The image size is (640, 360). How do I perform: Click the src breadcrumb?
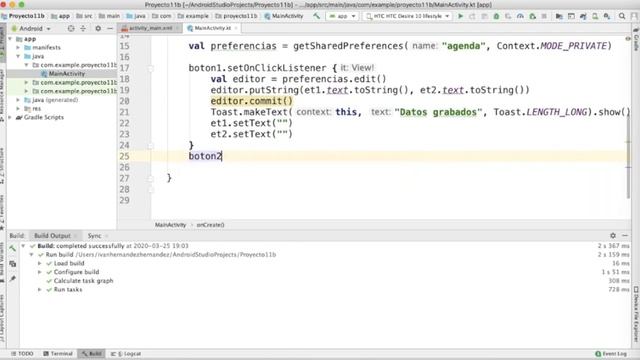point(84,16)
